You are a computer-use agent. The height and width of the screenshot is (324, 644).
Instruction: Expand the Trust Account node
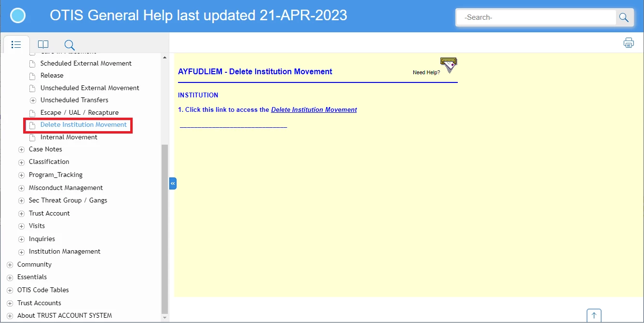[21, 214]
